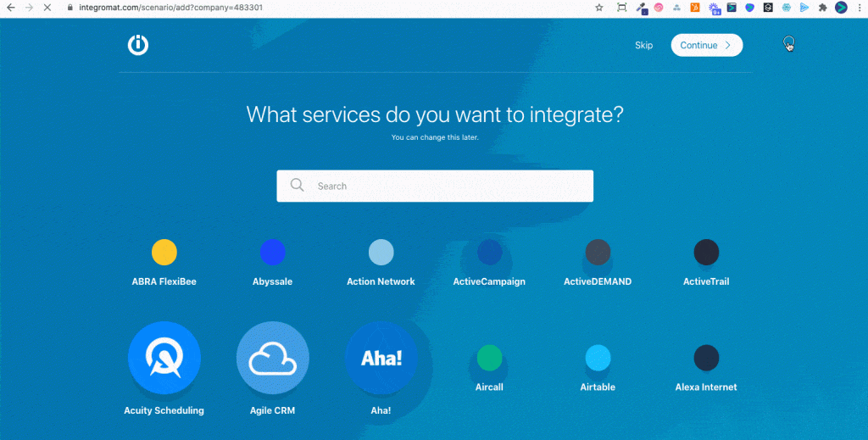Open the browser extensions puzzle icon
The width and height of the screenshot is (868, 440).
click(x=822, y=8)
